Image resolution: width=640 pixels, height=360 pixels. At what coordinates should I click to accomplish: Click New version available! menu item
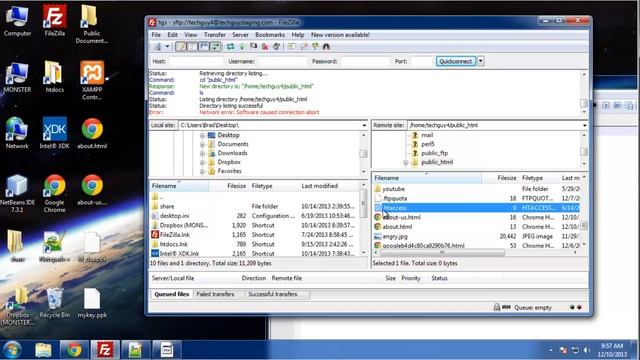tap(340, 35)
